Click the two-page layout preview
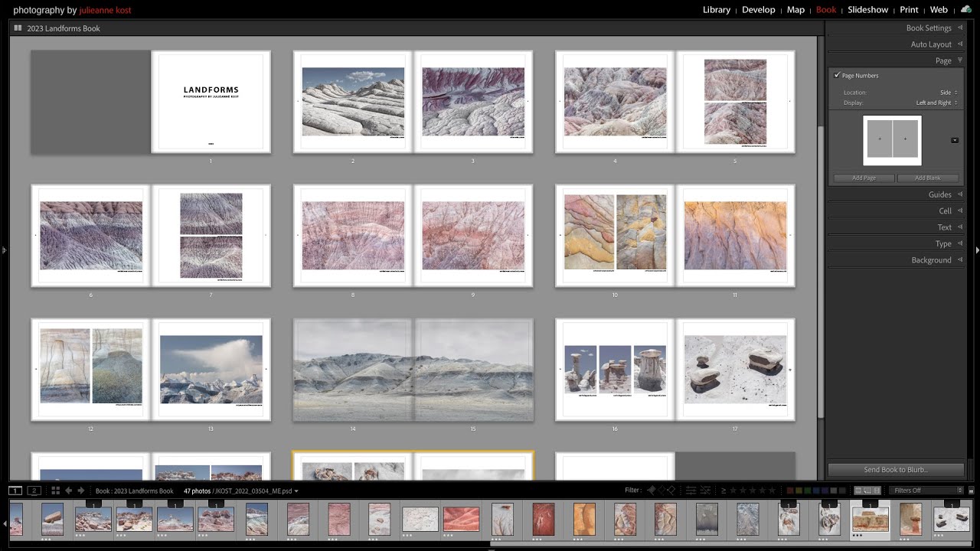 892,140
